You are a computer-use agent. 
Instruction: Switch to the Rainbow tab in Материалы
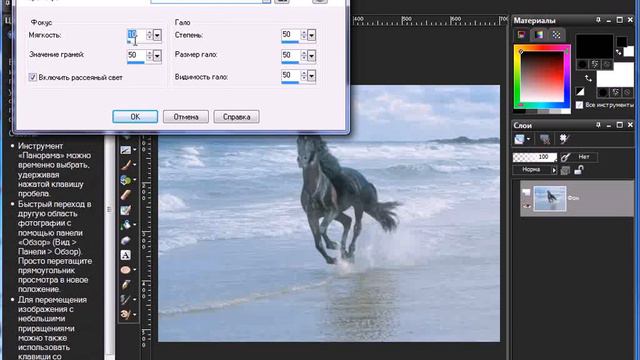[x=539, y=35]
